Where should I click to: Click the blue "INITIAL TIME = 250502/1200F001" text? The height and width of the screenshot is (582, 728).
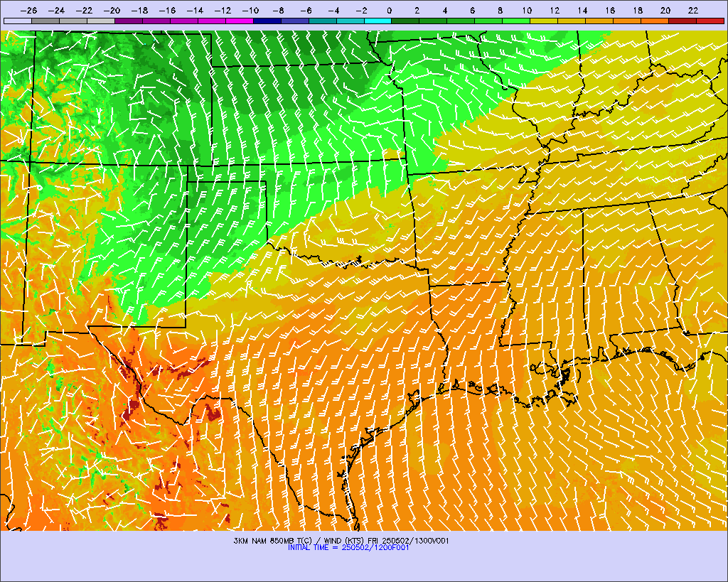[x=348, y=548]
